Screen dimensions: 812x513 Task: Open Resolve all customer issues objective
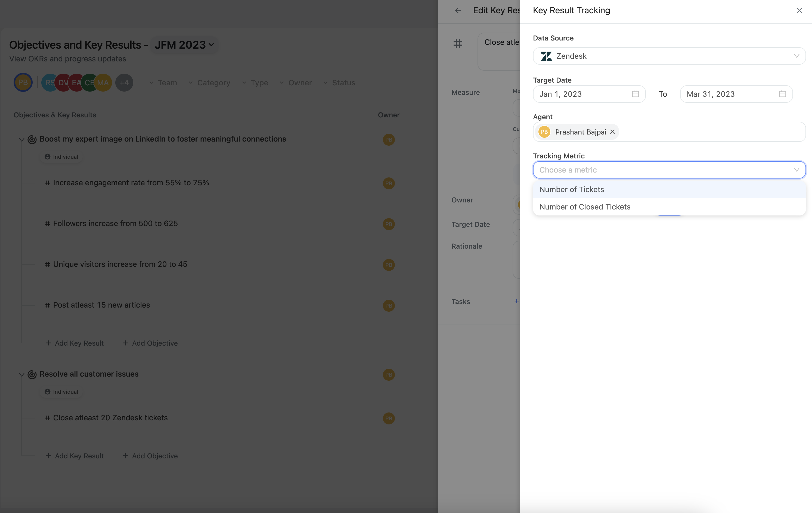point(89,374)
